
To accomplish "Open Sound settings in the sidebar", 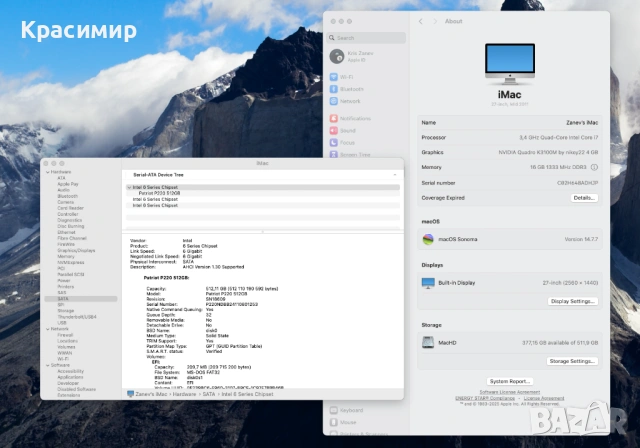I will pos(342,131).
